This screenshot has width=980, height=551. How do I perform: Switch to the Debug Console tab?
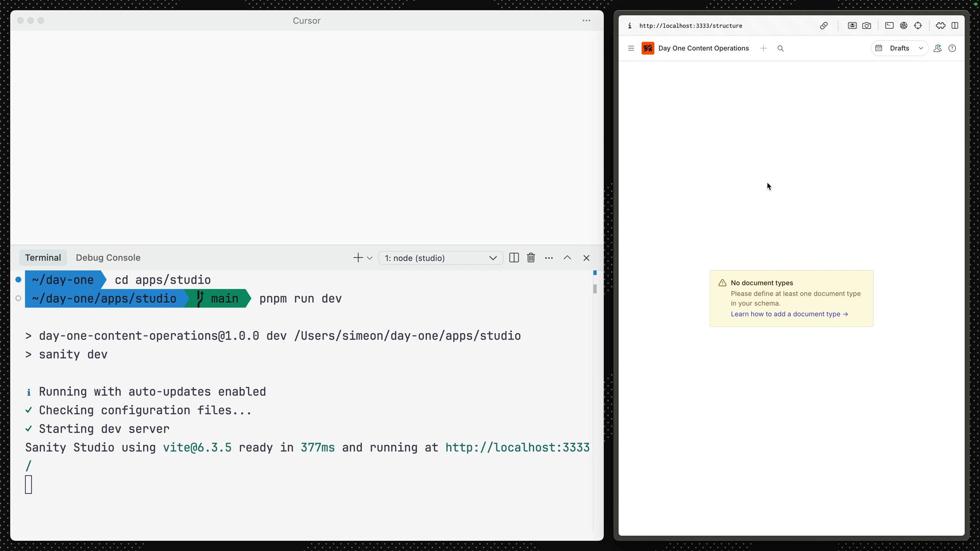coord(108,258)
